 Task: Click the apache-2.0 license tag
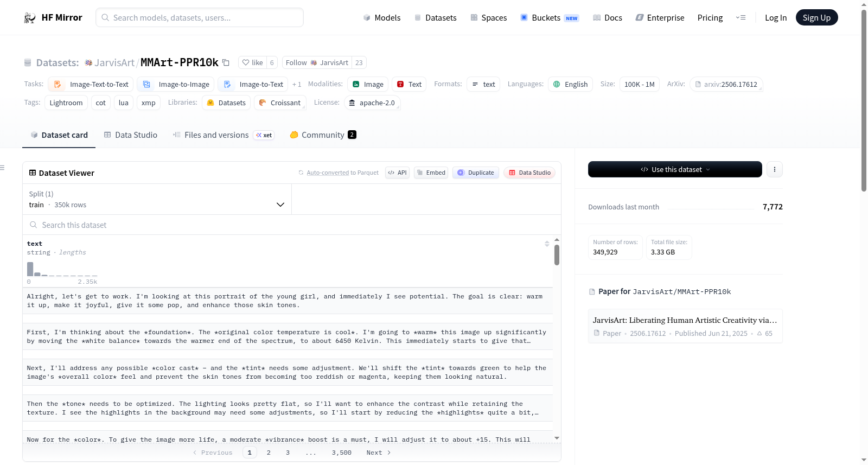(372, 103)
